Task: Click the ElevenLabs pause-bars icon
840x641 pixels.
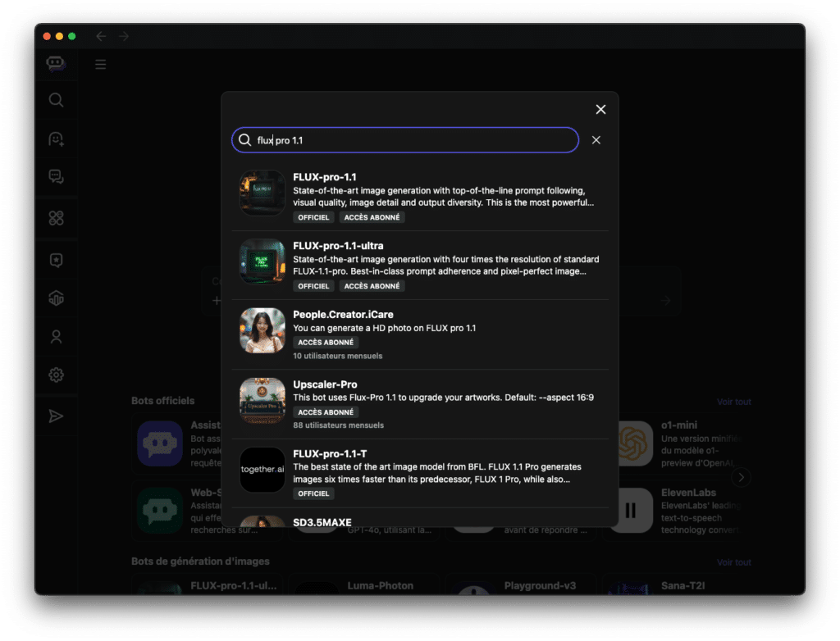Action: point(631,511)
